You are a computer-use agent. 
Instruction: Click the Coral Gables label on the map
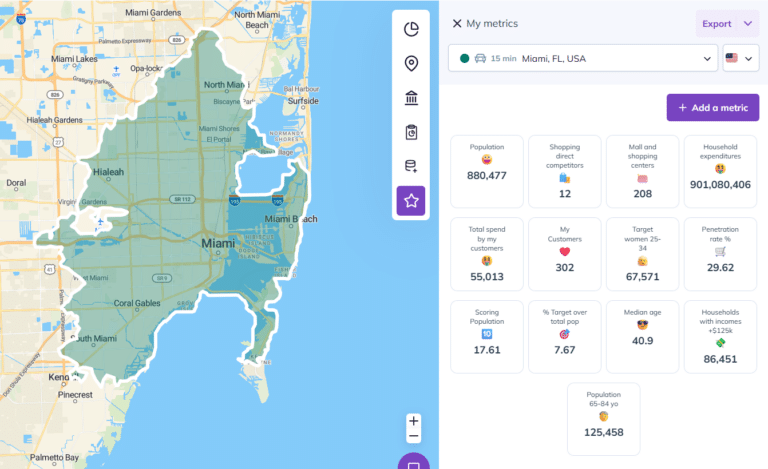[x=137, y=303]
